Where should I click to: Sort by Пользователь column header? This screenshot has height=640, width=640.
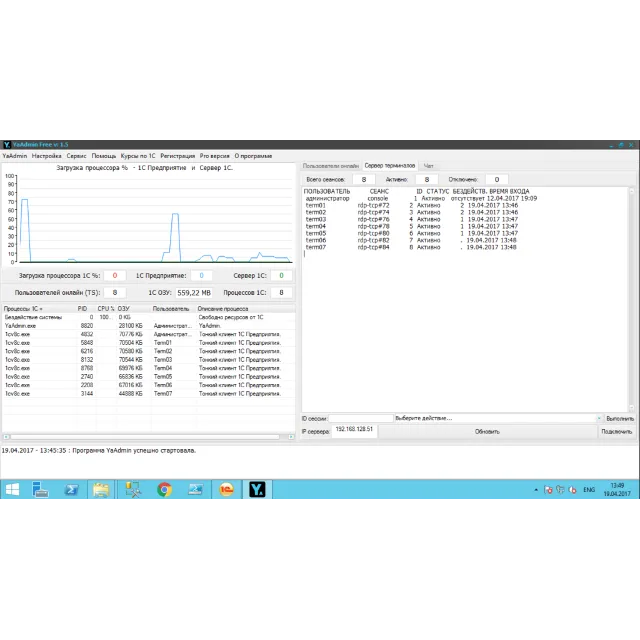click(174, 309)
